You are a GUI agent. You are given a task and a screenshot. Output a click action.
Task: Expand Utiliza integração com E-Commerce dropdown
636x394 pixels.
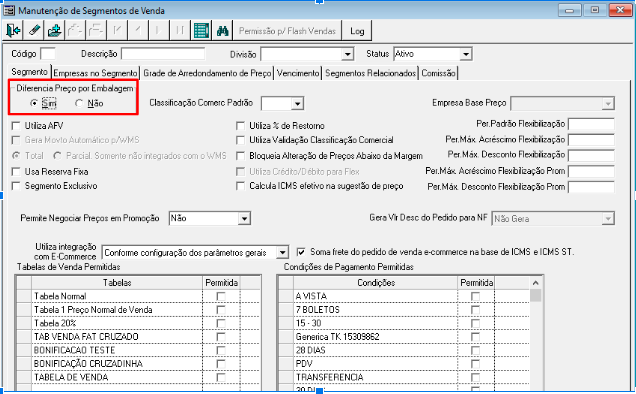click(x=282, y=252)
